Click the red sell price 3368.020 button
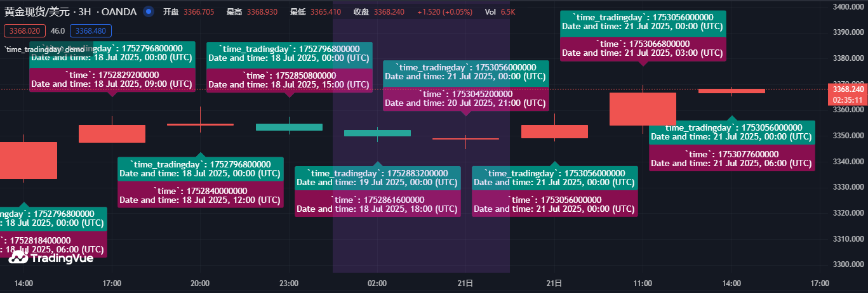The image size is (868, 293). pos(25,30)
